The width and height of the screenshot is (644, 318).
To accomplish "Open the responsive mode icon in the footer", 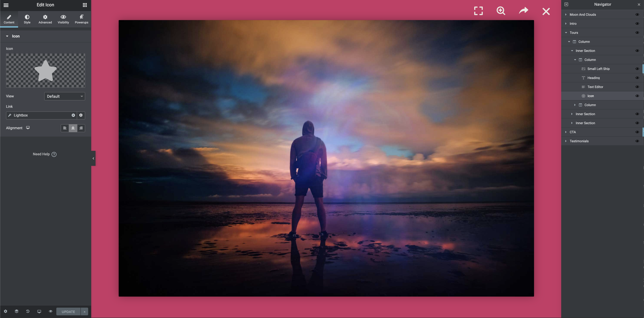I will pyautogui.click(x=39, y=311).
